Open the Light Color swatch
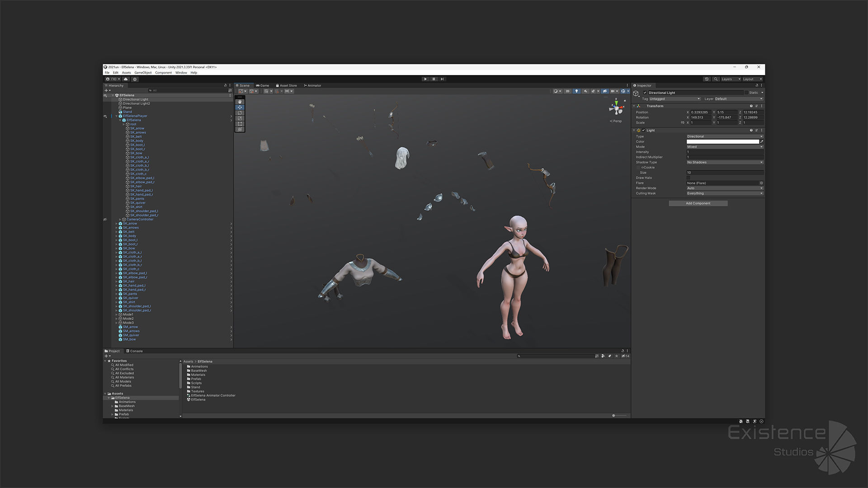This screenshot has width=868, height=488. 722,141
